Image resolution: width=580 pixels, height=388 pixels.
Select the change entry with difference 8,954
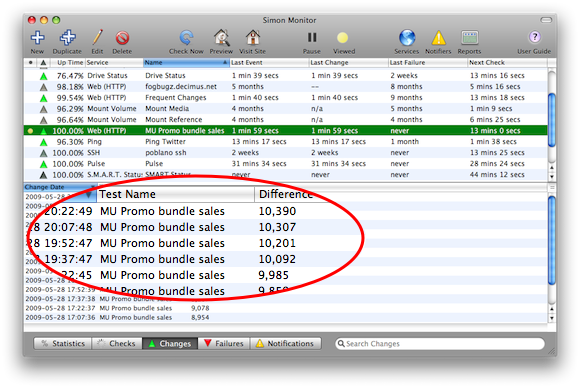point(285,317)
